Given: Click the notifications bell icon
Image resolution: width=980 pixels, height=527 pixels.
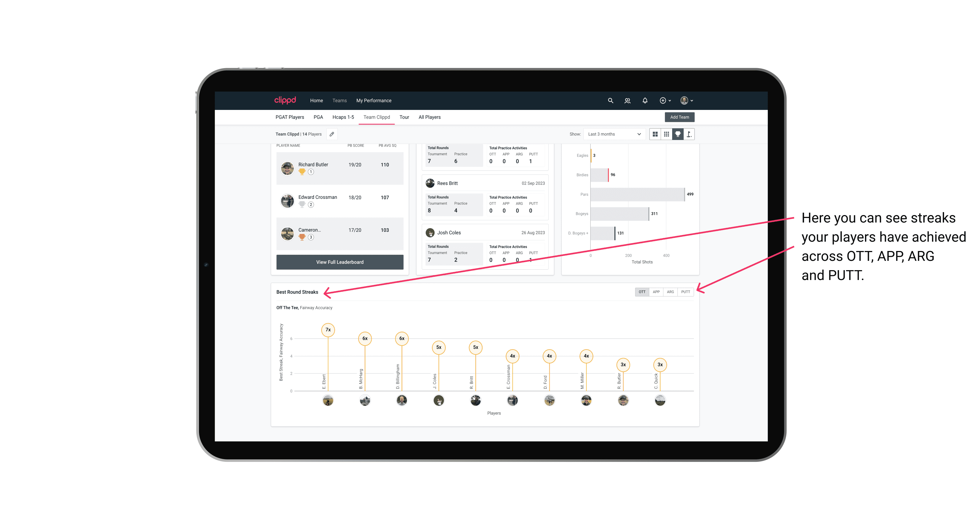Looking at the screenshot, I should click(644, 101).
